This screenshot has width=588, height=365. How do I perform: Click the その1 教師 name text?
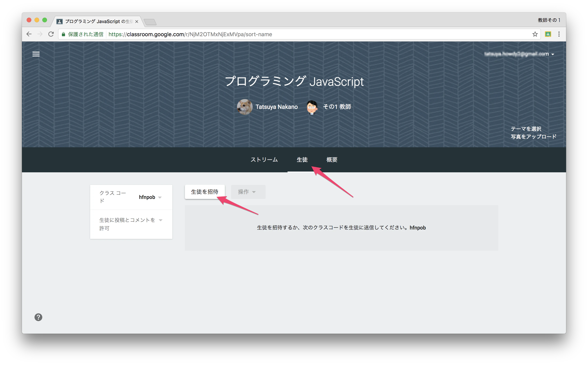(x=337, y=107)
